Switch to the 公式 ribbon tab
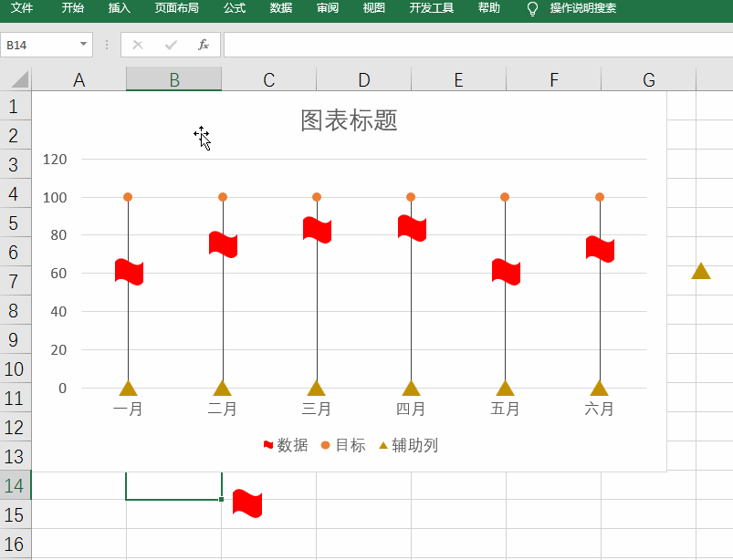This screenshot has height=560, width=733. click(x=235, y=8)
